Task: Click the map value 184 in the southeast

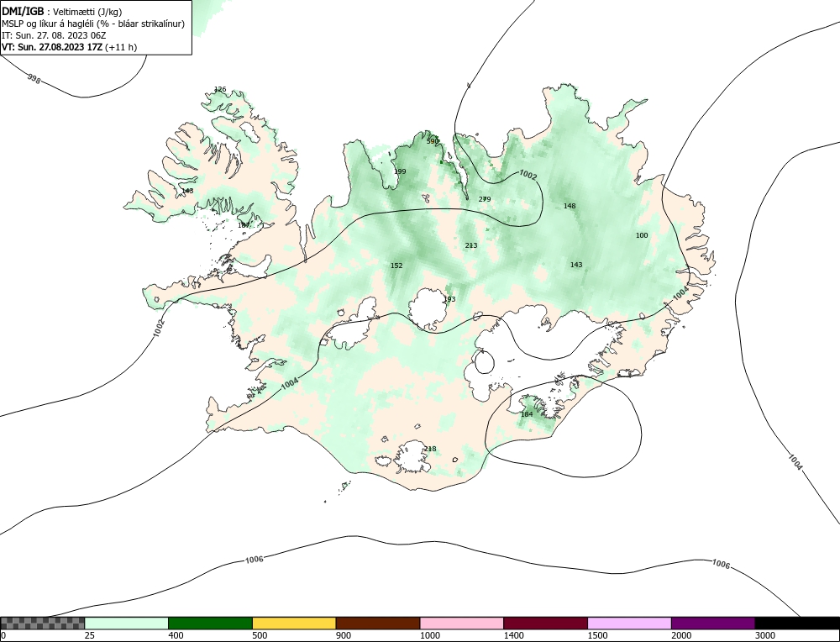Action: (527, 414)
